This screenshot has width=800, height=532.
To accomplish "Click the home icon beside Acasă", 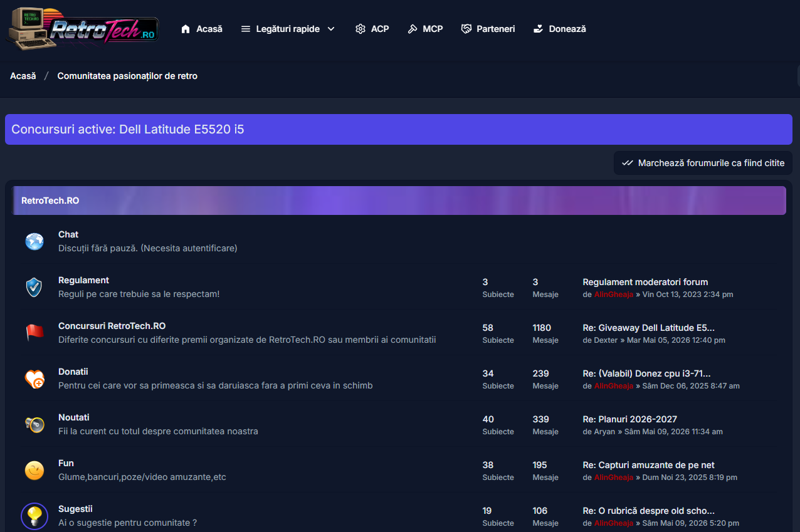I will (x=186, y=29).
